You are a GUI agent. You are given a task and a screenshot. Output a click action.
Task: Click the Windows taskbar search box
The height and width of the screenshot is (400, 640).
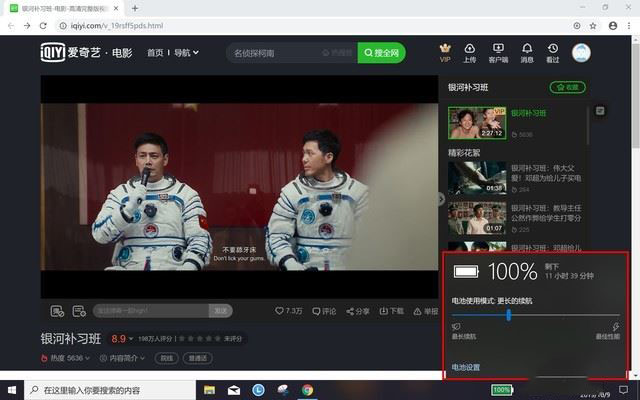(x=110, y=390)
